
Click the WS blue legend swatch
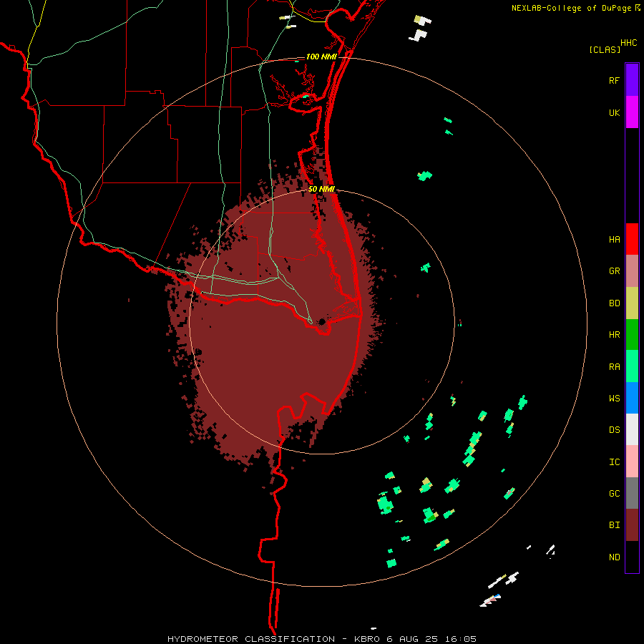[632, 398]
